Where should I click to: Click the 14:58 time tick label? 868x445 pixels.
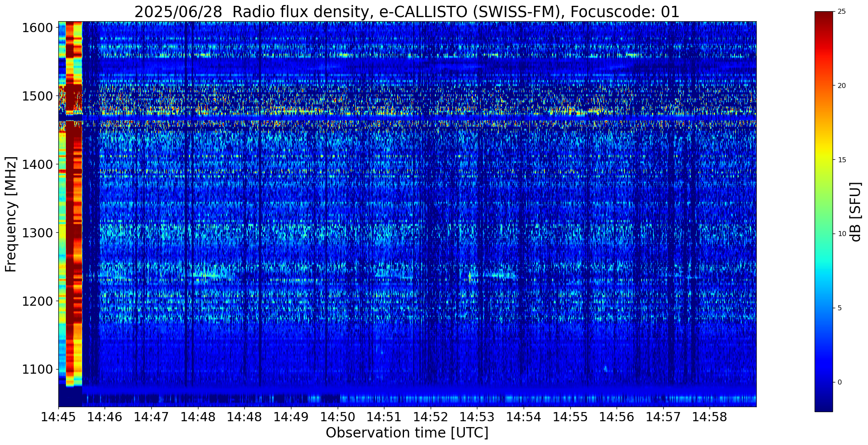pos(710,417)
